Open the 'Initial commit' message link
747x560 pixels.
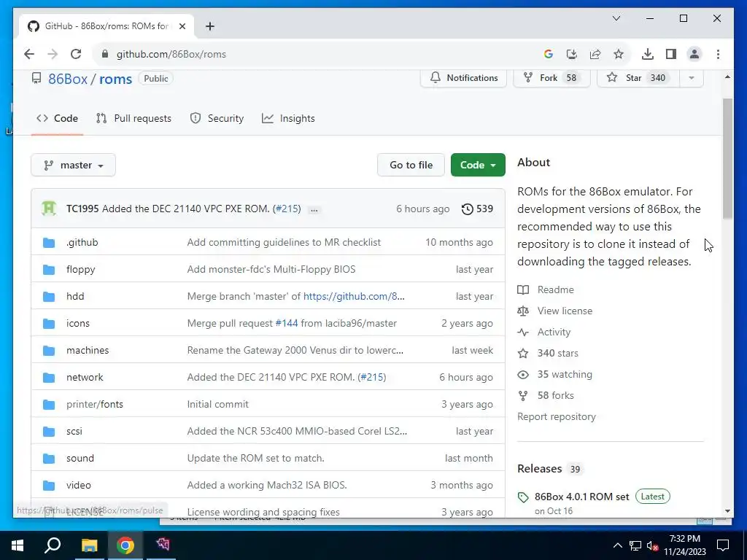217,404
